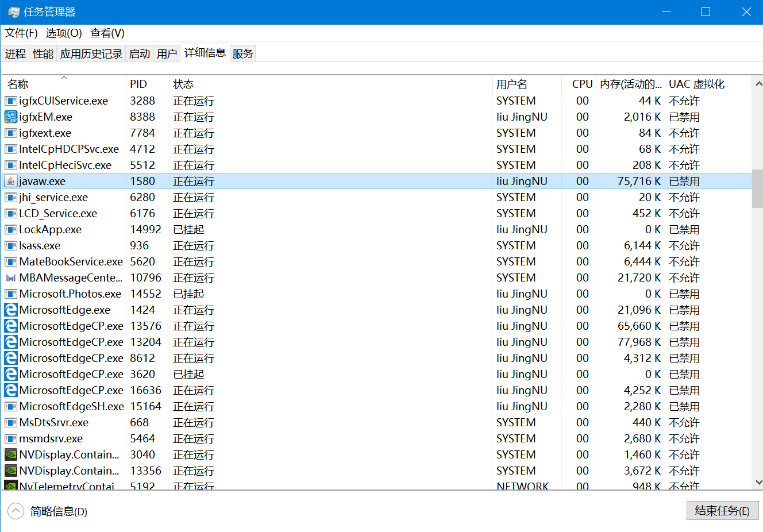Select the IntelCpHeciSvc.exe process icon
This screenshot has height=532, width=763.
click(10, 165)
